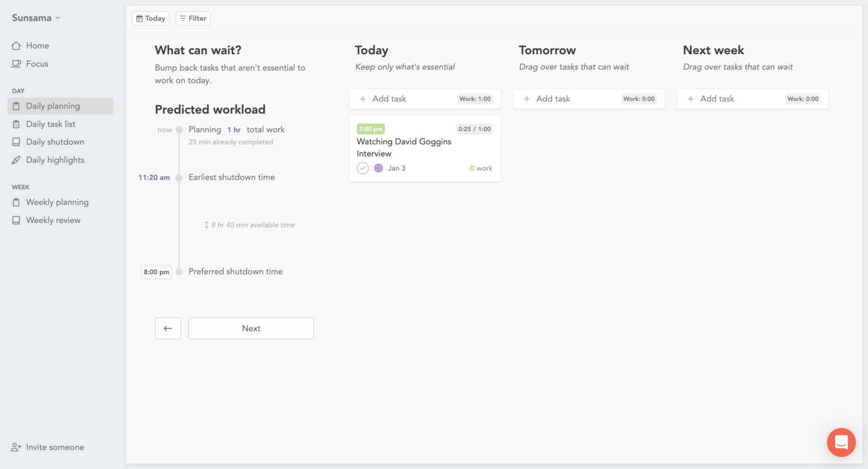Mark Watching David Goggins Interview as complete
Image resolution: width=868 pixels, height=469 pixels.
363,168
